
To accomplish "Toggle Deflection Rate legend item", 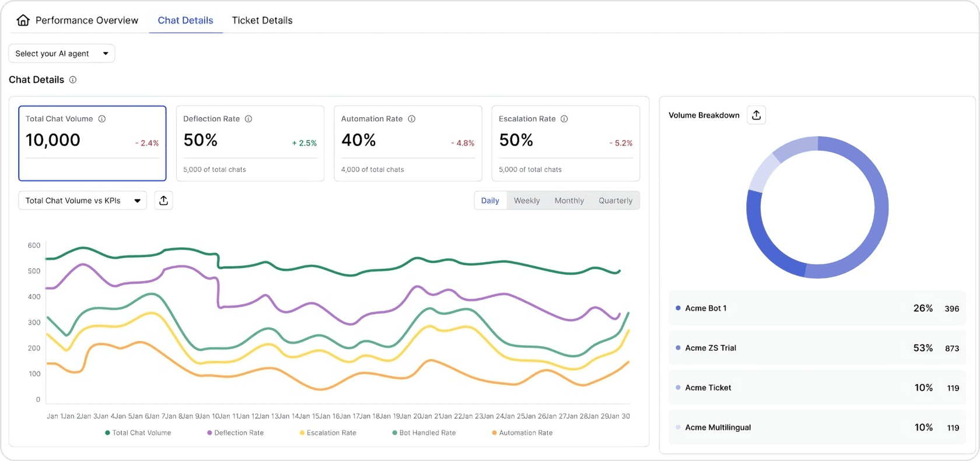I will coord(236,433).
